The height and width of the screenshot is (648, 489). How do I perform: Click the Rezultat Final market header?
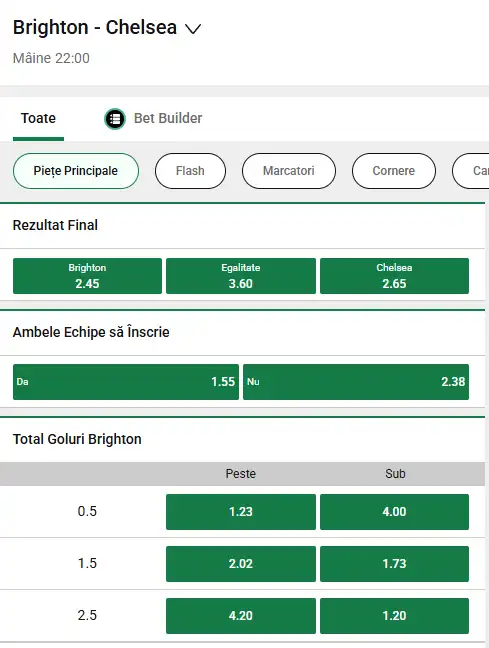tap(242, 226)
